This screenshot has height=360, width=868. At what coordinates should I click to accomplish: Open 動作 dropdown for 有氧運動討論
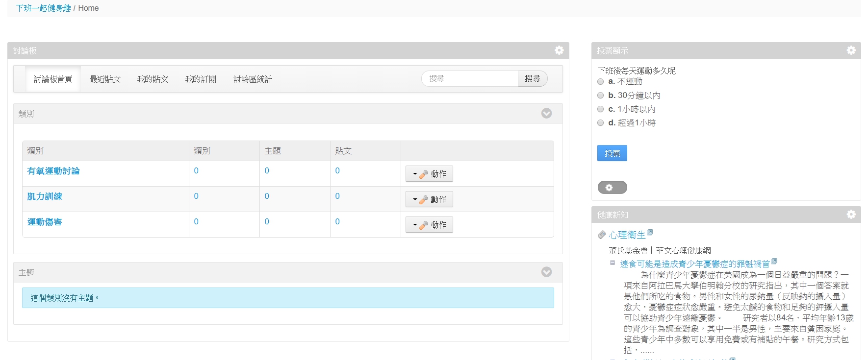[x=429, y=174]
